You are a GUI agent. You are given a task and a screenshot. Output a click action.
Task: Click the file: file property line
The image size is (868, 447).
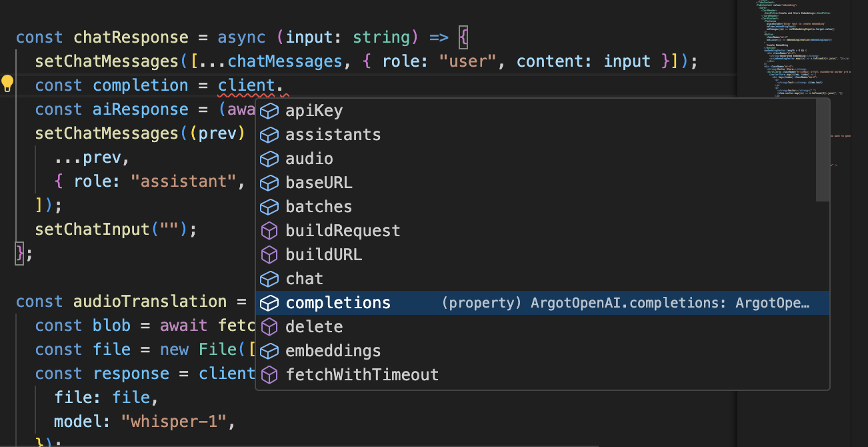pyautogui.click(x=107, y=398)
